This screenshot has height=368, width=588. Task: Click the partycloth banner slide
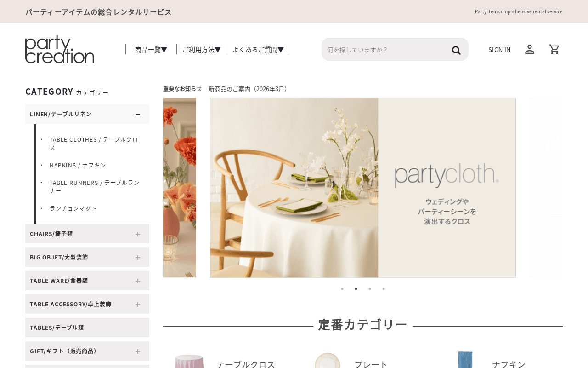(x=363, y=188)
